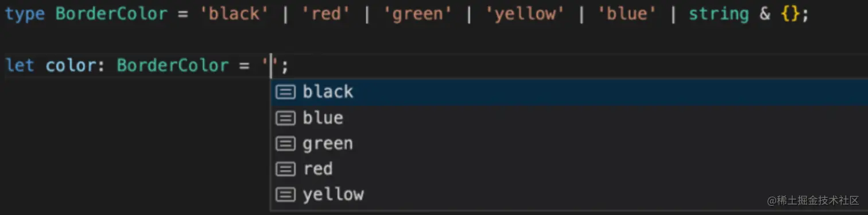Choose the yellow completion entry
Screen dimensions: 868x215
click(x=569, y=195)
